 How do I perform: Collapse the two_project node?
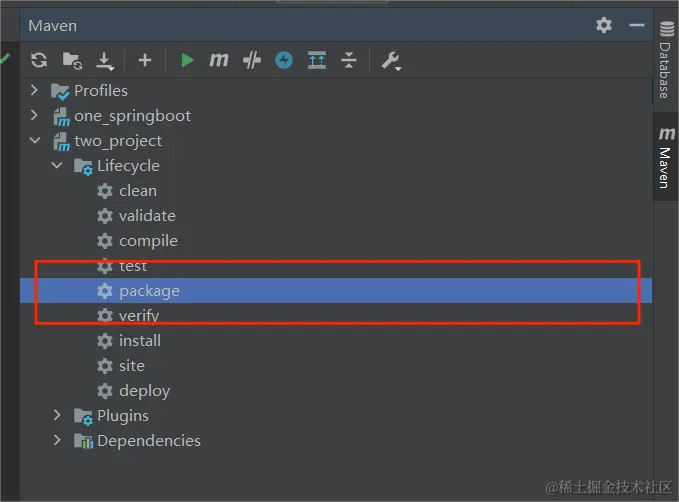35,140
